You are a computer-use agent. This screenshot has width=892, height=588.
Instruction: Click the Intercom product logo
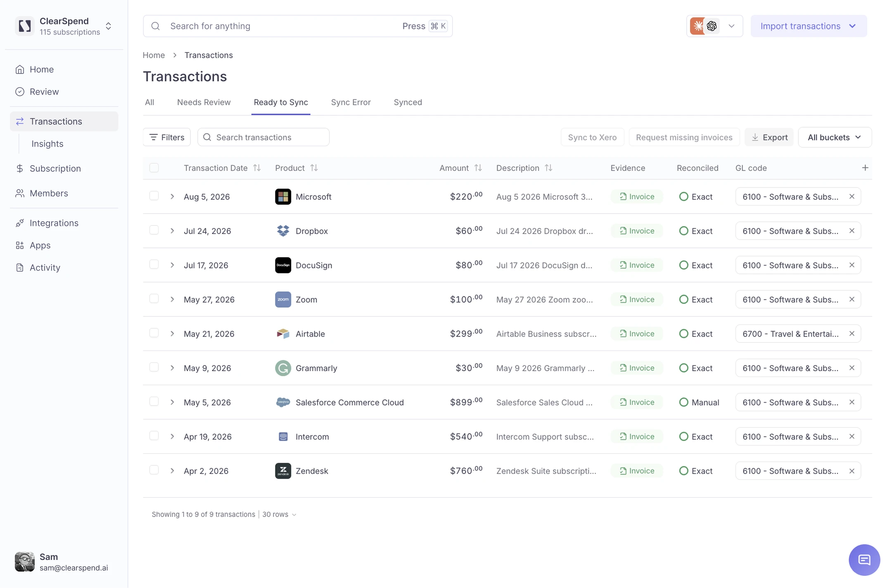pyautogui.click(x=283, y=436)
